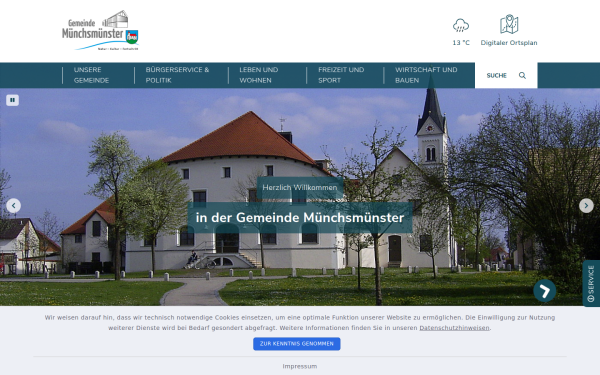Open the Impressum link

click(x=300, y=366)
